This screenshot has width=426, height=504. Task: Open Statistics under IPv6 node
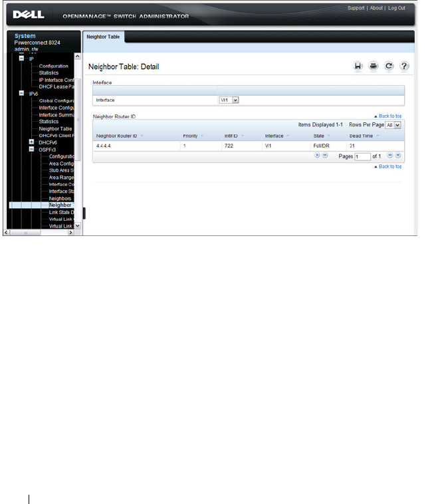coord(49,122)
